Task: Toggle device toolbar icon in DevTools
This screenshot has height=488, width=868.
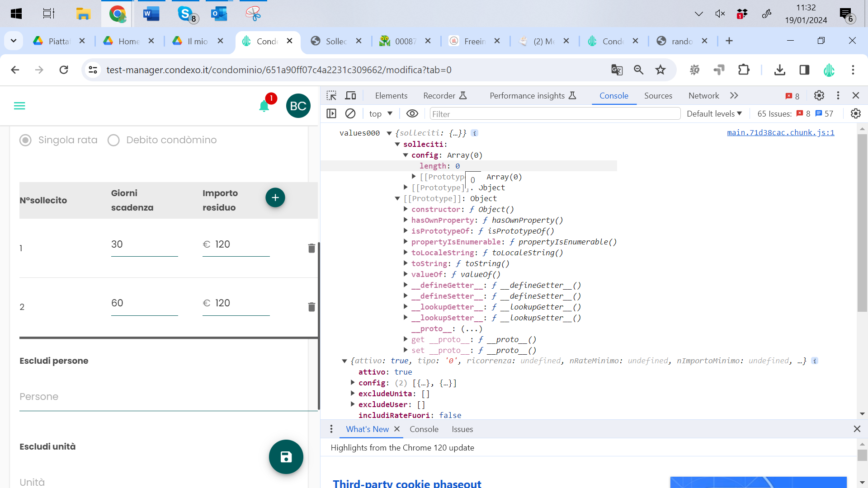Action: coord(350,95)
